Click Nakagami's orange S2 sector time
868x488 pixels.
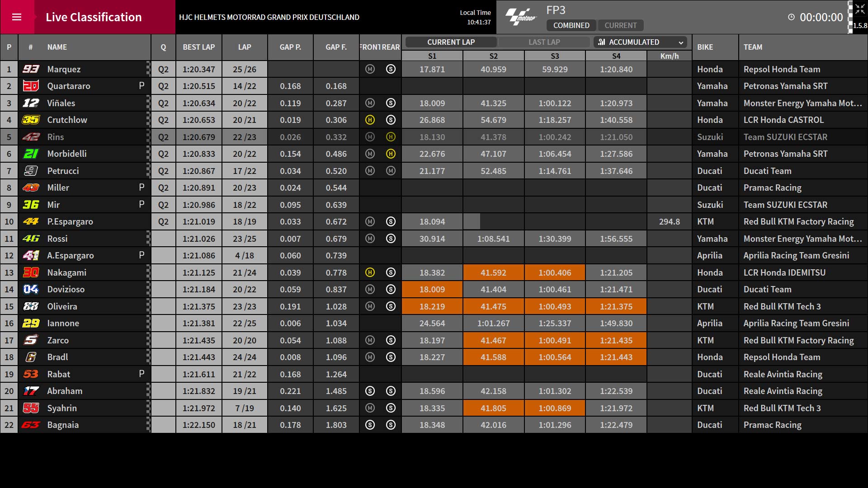coord(493,272)
